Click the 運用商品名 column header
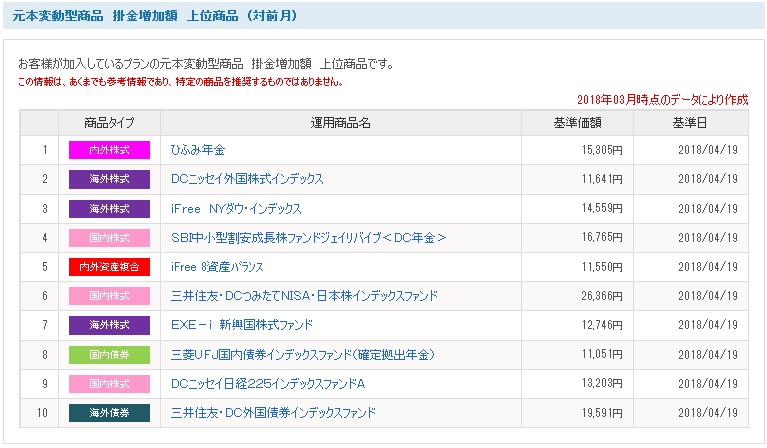Viewport: 767px width, 448px height. tap(340, 123)
